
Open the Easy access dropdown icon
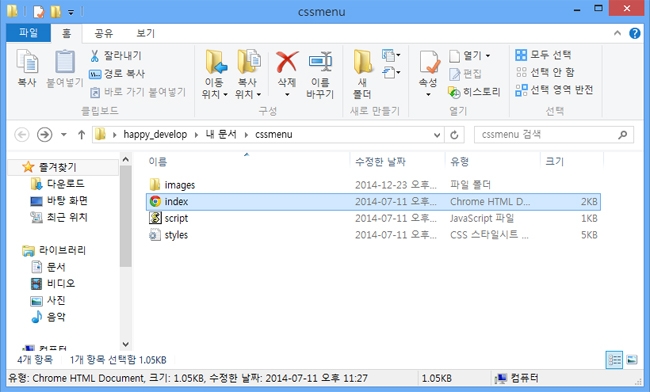(x=390, y=73)
